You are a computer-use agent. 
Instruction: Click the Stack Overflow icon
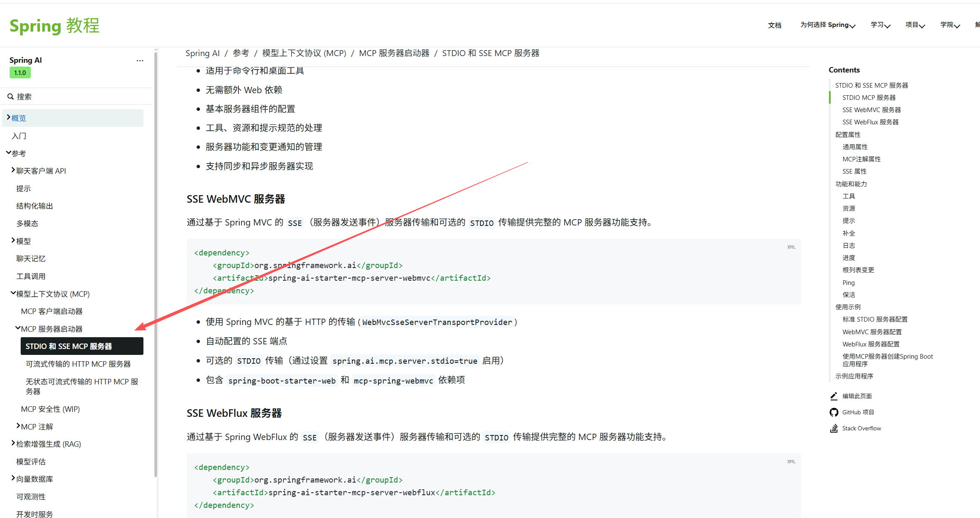(x=834, y=429)
